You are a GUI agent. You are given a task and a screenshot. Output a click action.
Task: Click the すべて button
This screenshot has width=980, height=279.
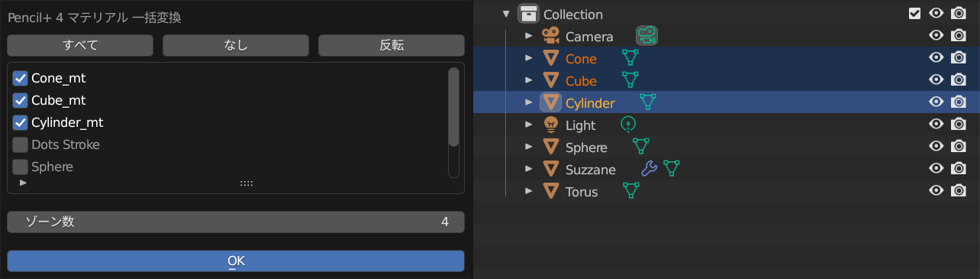(x=80, y=45)
